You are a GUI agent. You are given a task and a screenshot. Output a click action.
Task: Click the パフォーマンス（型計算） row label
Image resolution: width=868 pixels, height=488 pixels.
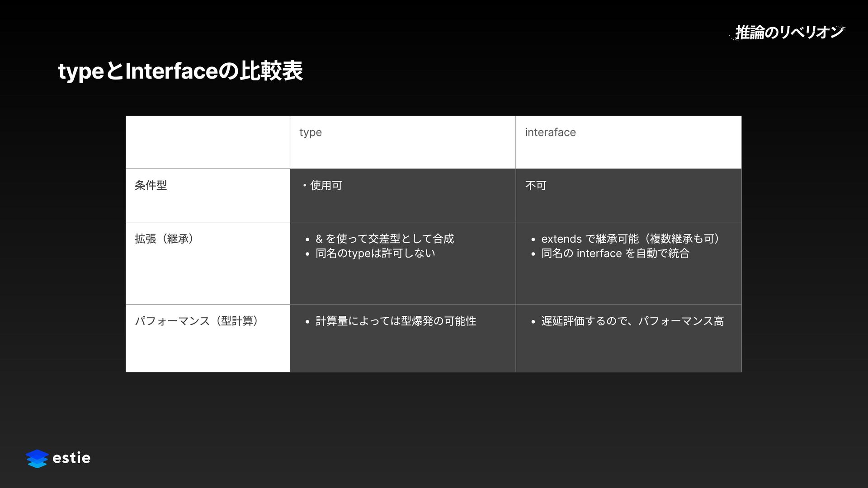click(x=197, y=321)
